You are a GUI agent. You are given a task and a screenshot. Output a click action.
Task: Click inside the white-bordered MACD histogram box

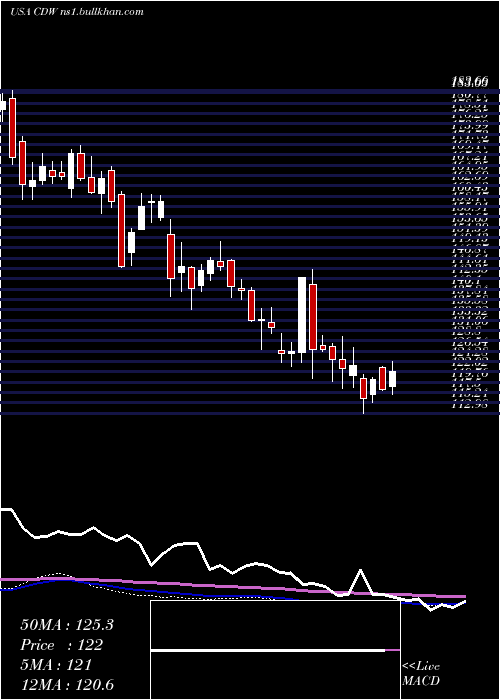click(275, 650)
